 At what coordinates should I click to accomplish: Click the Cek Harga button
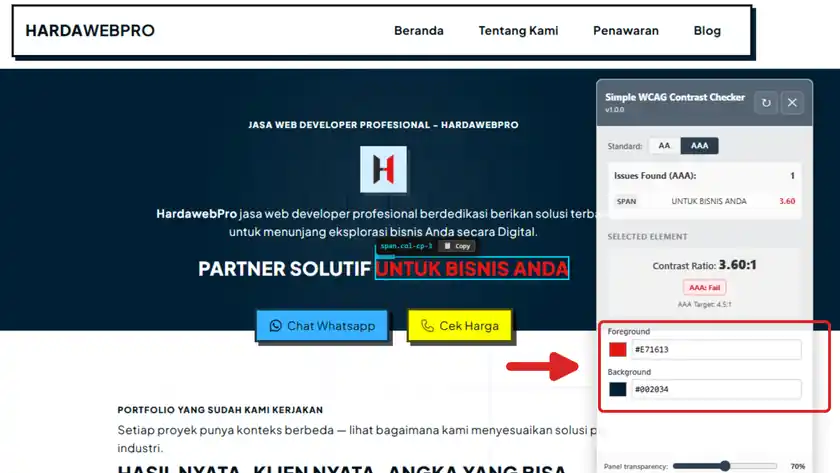[460, 326]
